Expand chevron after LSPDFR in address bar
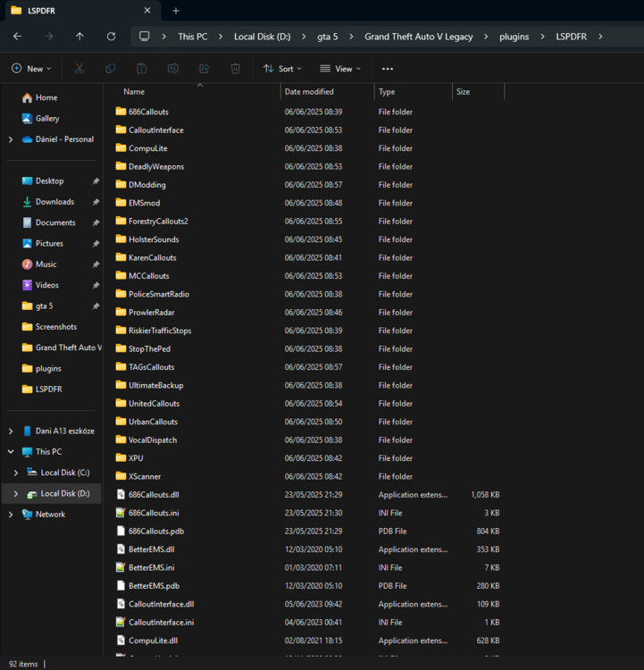This screenshot has width=644, height=670. 600,37
